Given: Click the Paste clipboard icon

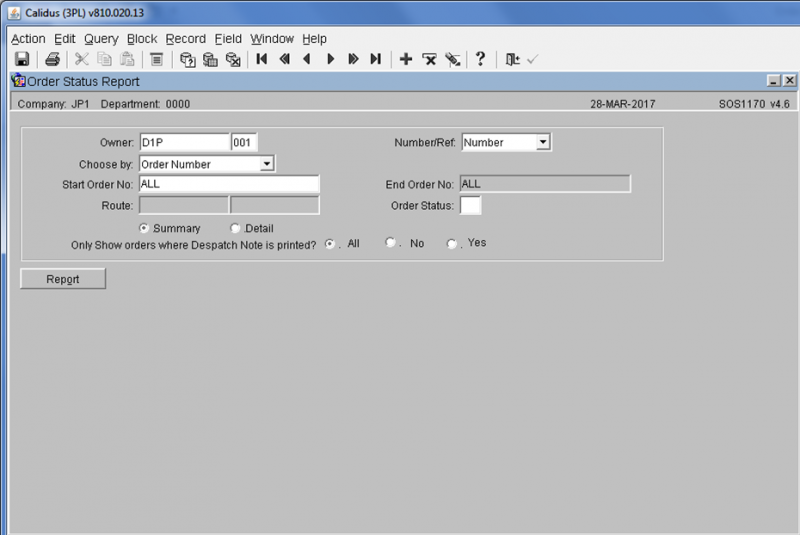Looking at the screenshot, I should [x=127, y=59].
